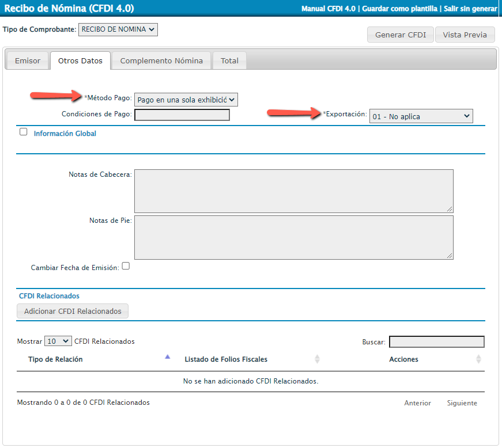The image size is (502, 448).
Task: Open the Manual CFDI 4.0 link
Action: pyautogui.click(x=328, y=9)
